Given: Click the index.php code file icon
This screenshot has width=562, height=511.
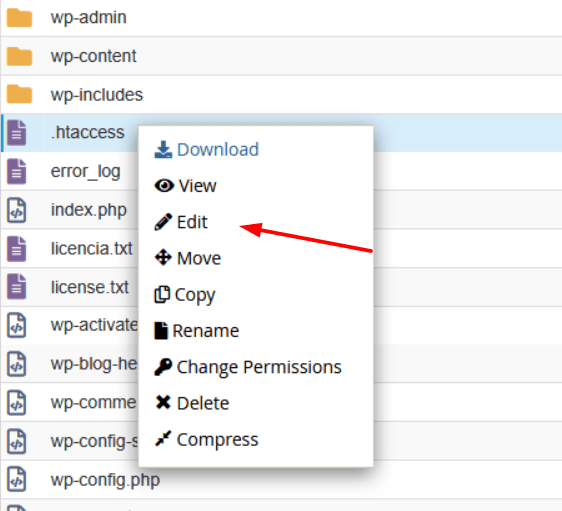Looking at the screenshot, I should click(x=16, y=210).
